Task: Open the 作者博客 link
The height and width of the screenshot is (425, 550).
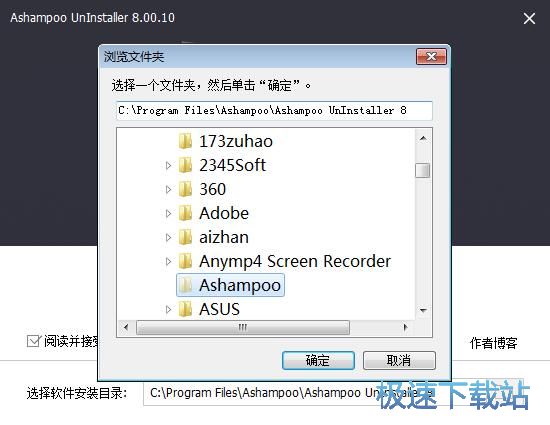Action: click(x=494, y=343)
